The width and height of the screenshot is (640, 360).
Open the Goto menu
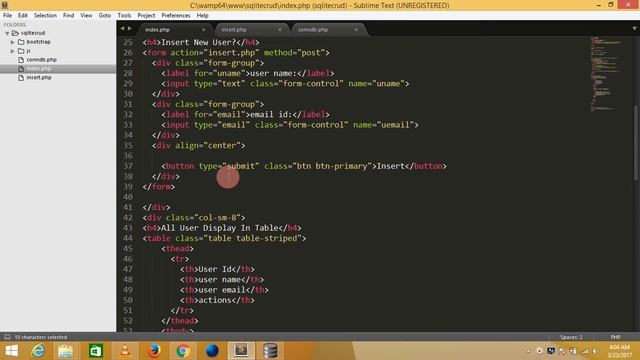(104, 15)
